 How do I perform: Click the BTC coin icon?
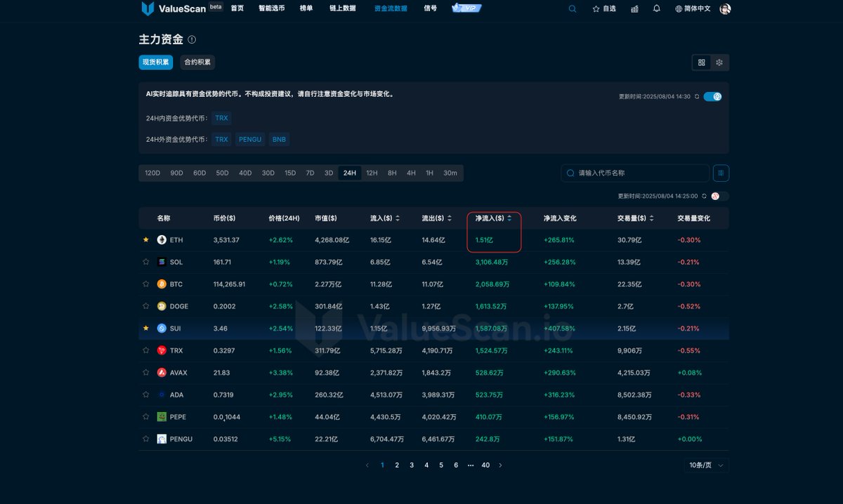point(162,284)
